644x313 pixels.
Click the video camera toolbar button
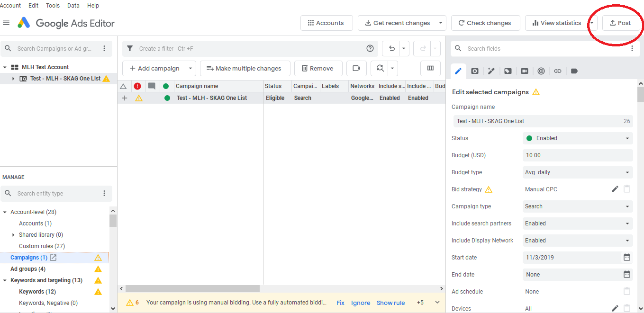pos(356,68)
